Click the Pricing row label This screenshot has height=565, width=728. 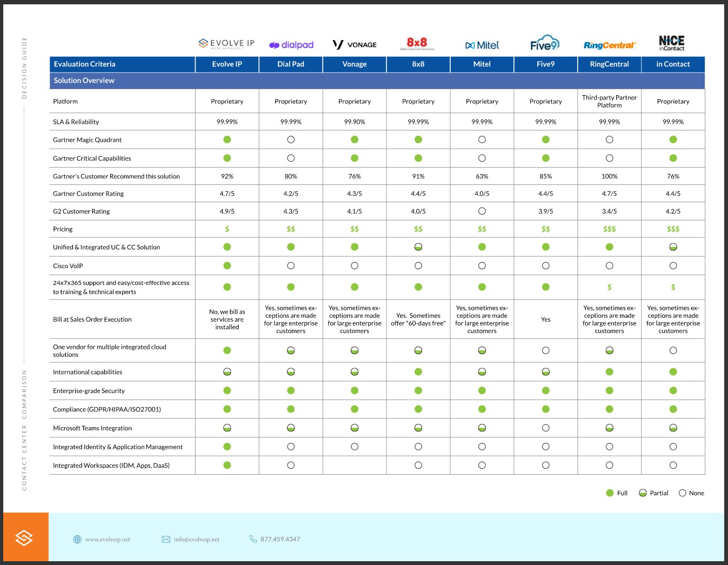[63, 229]
